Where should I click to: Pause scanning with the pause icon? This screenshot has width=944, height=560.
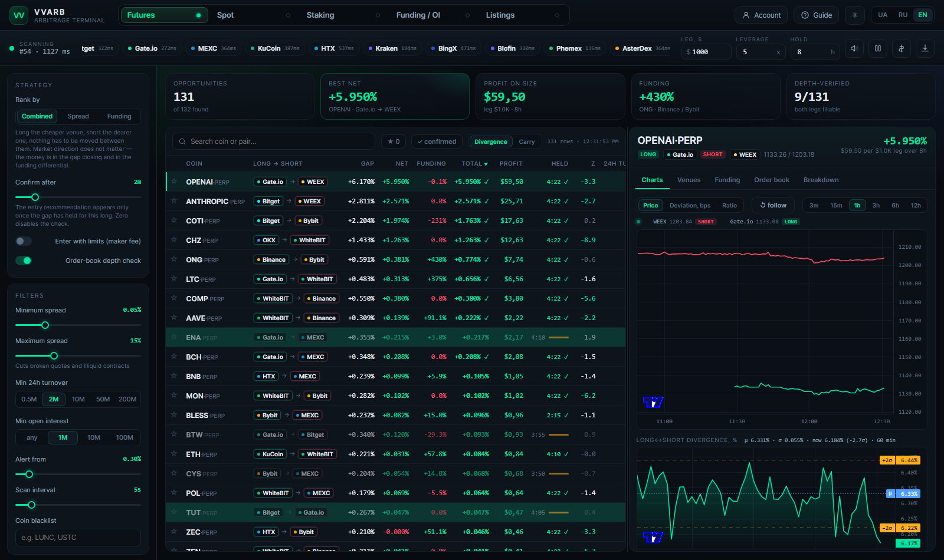pos(878,48)
